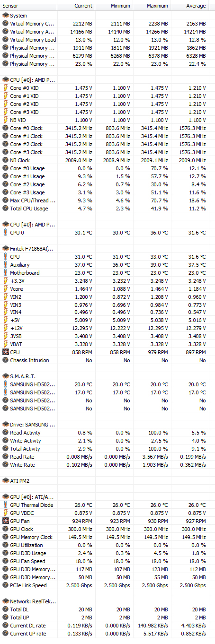Screen dimensions: 215x644
Task: Select the Total DL network row label
Action: [20, 609]
